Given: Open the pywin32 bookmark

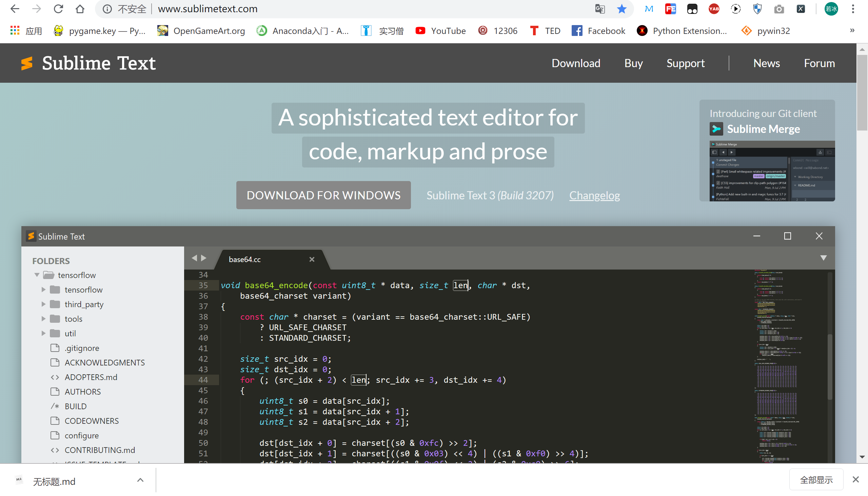Looking at the screenshot, I should tap(766, 31).
